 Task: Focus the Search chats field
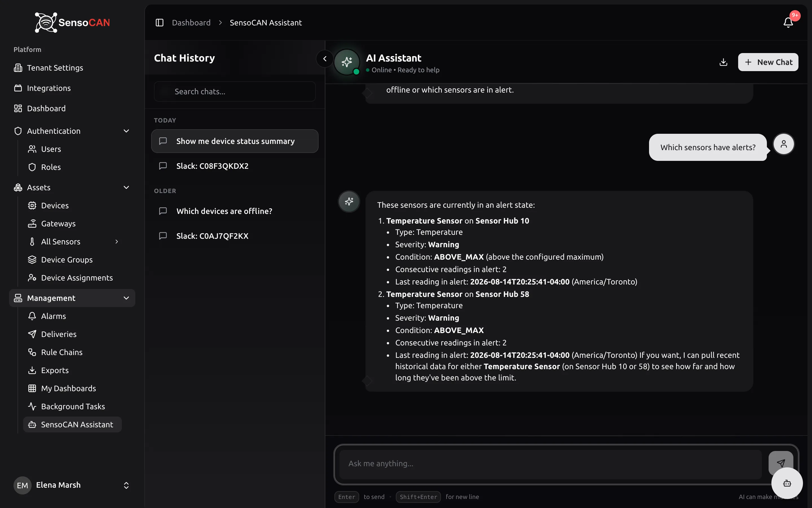235,91
